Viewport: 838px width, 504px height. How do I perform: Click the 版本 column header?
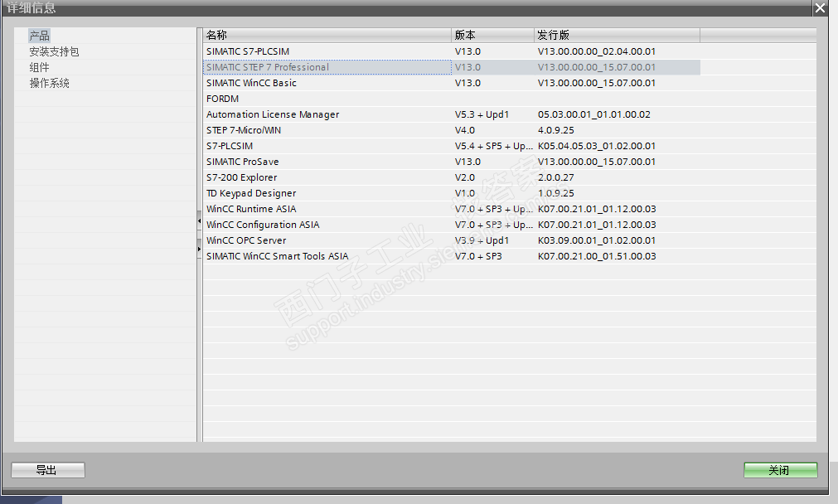pos(492,36)
